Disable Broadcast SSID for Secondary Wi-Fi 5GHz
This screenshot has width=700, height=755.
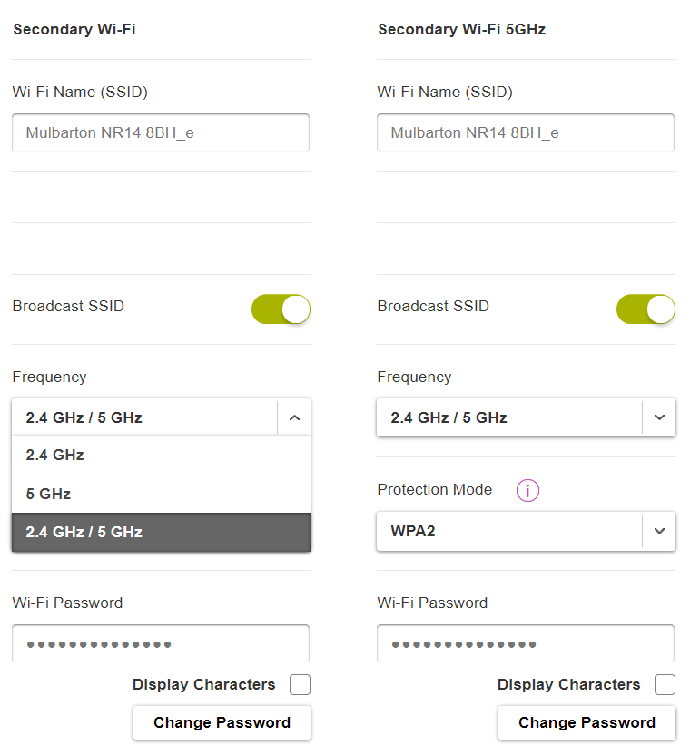tap(646, 309)
